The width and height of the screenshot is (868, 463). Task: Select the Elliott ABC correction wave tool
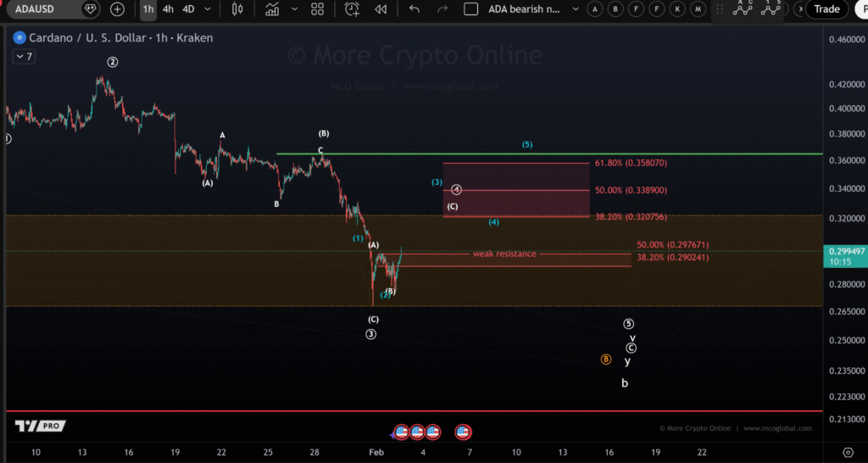(x=743, y=8)
